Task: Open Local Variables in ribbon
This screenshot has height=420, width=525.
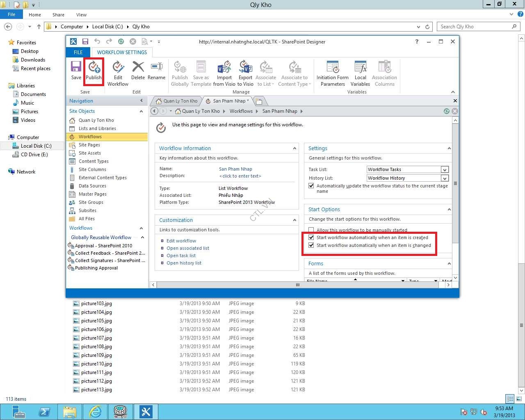Action: 360,73
